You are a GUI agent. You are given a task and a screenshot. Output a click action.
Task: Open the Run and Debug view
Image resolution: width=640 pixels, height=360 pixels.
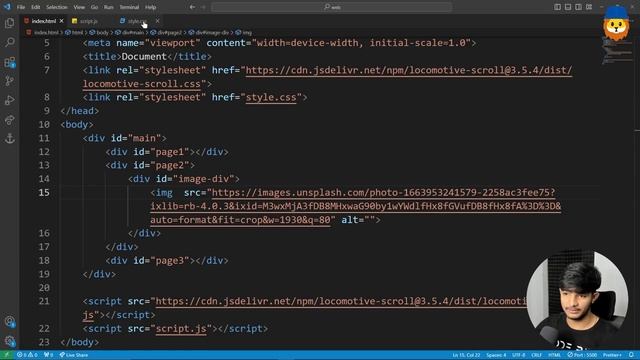click(9, 100)
